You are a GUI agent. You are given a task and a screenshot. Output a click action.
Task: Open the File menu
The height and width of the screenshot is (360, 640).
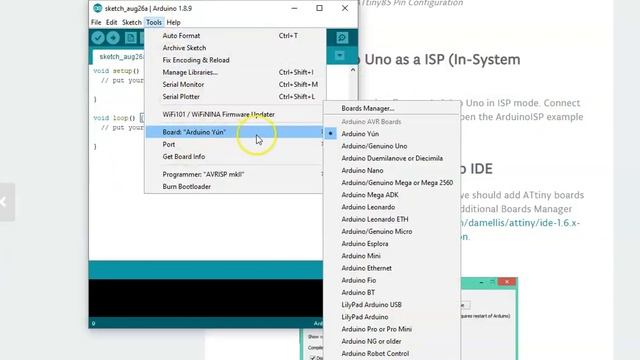tap(96, 22)
